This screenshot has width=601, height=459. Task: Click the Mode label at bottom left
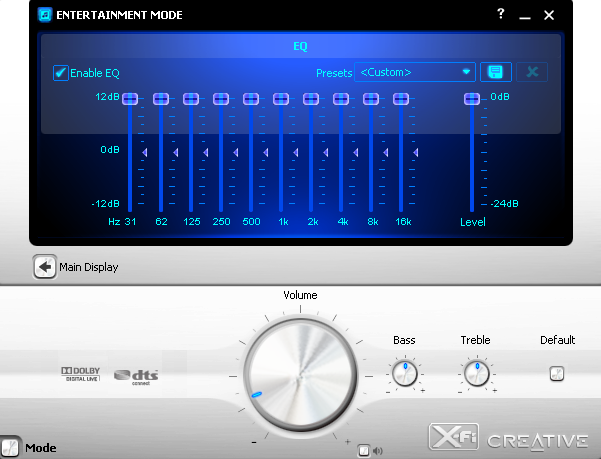[41, 448]
